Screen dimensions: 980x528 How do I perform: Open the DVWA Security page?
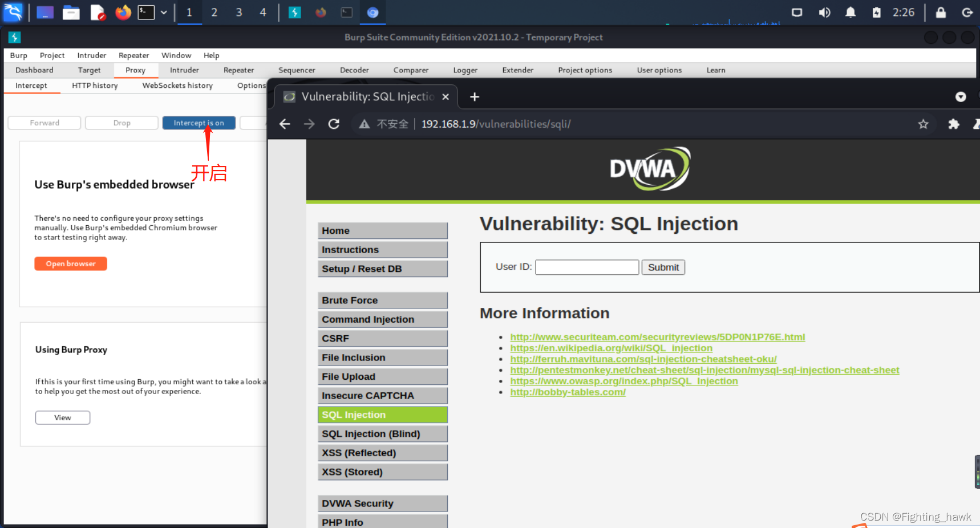point(383,503)
